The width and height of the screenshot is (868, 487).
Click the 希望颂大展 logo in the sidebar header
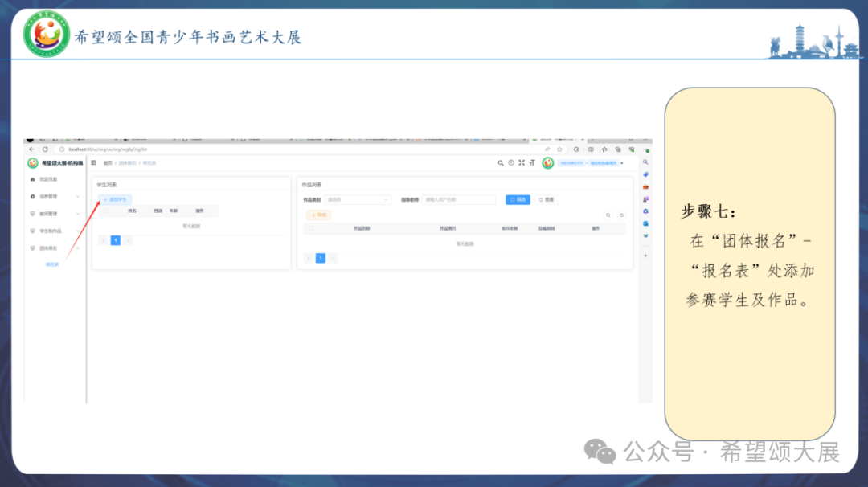32,162
